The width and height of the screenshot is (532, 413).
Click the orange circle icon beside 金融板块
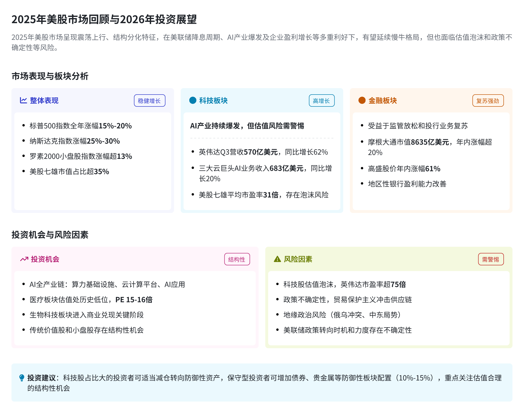pyautogui.click(x=362, y=100)
